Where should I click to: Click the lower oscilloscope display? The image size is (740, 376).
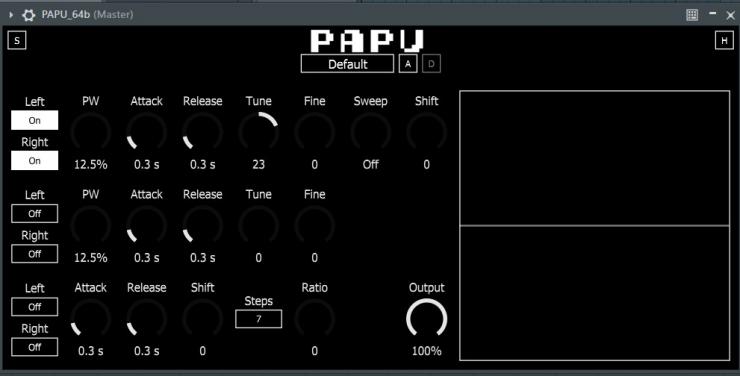(595, 293)
